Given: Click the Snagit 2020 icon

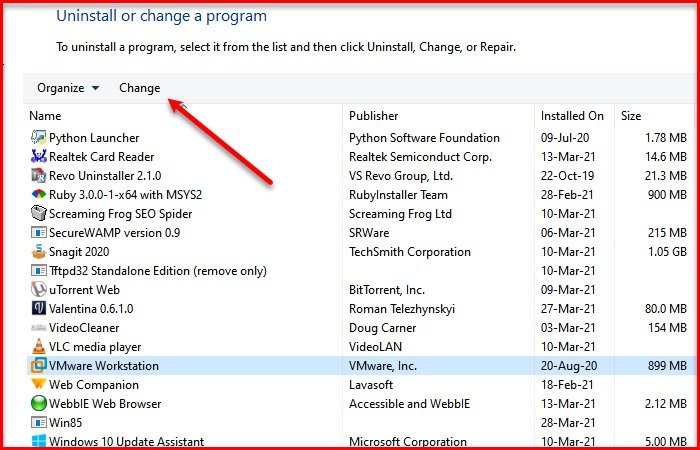Looking at the screenshot, I should click(x=39, y=252).
